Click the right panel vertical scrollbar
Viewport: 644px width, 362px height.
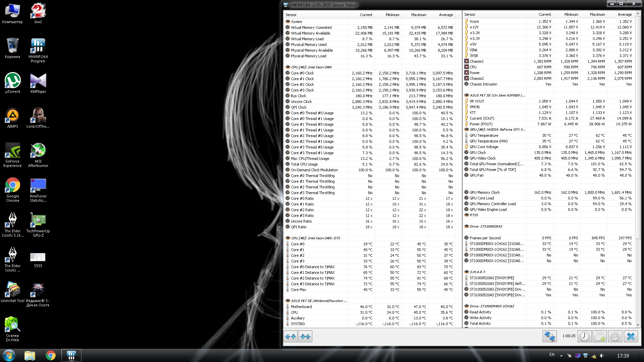pos(638,127)
